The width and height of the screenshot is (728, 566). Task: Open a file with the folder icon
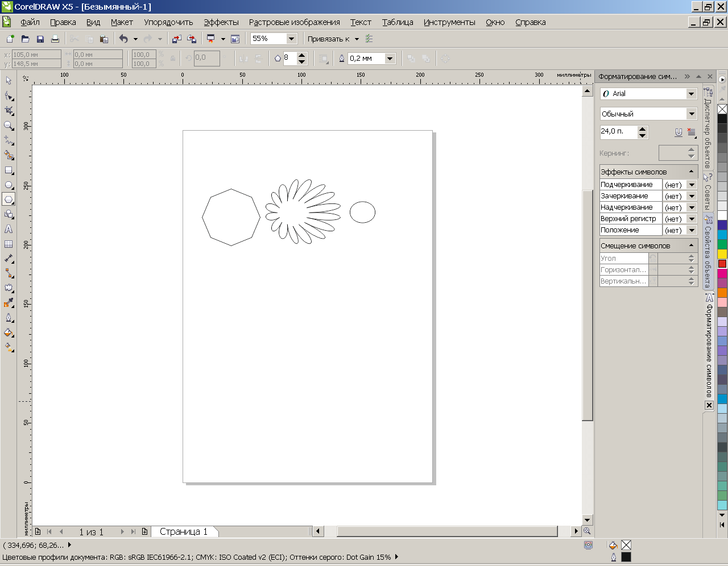[x=25, y=39]
